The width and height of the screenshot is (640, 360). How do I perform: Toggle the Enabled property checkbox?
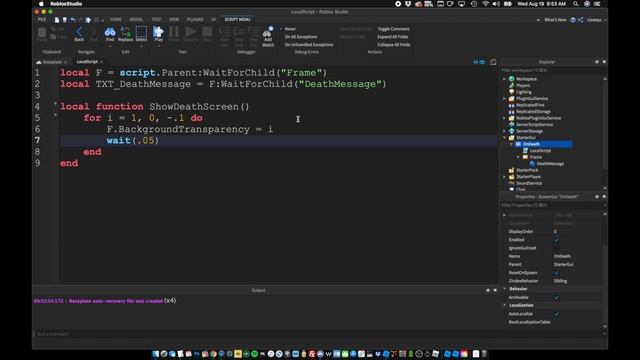click(556, 240)
